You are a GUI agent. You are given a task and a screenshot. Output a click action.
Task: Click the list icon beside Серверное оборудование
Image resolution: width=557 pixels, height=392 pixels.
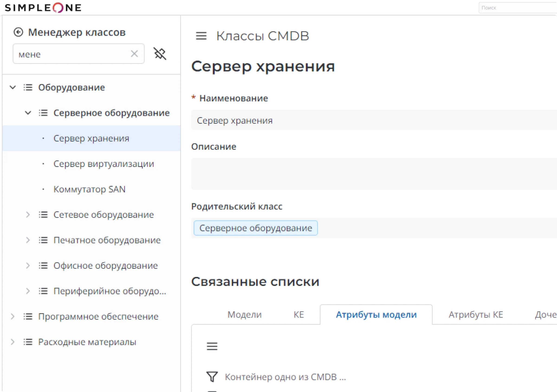tap(43, 113)
